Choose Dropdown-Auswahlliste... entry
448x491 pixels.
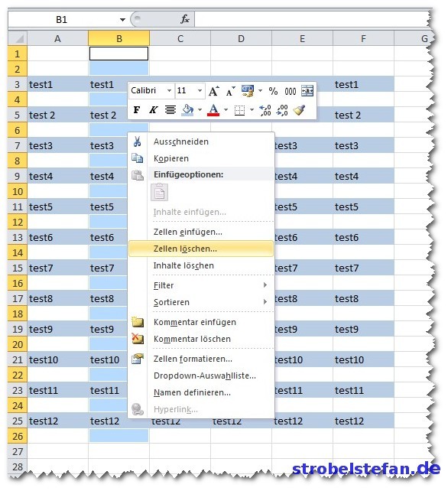201,376
